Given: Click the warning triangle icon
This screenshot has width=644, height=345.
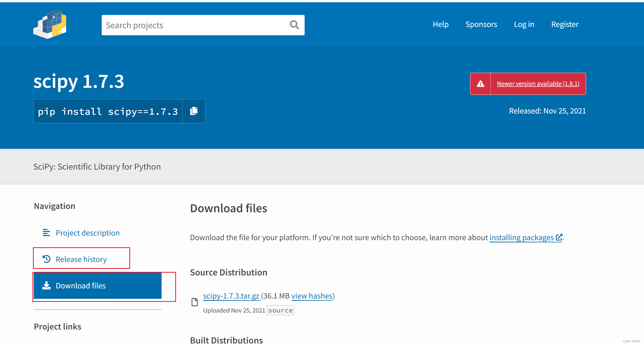Looking at the screenshot, I should click(x=480, y=84).
